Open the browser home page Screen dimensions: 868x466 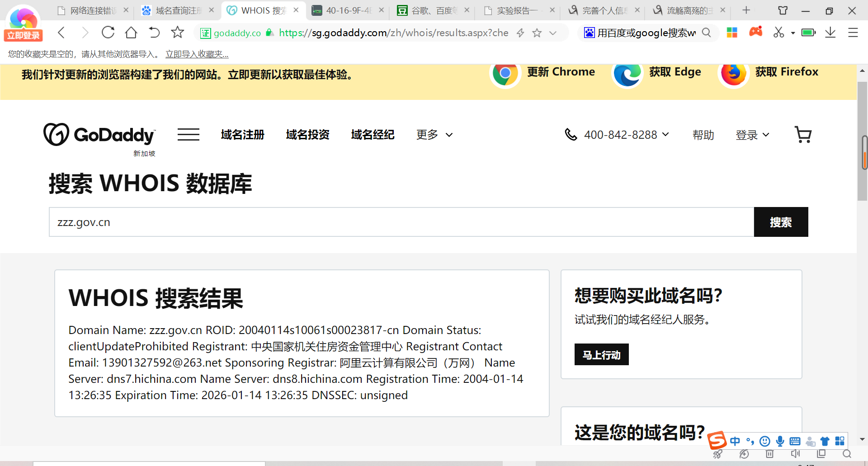click(131, 33)
